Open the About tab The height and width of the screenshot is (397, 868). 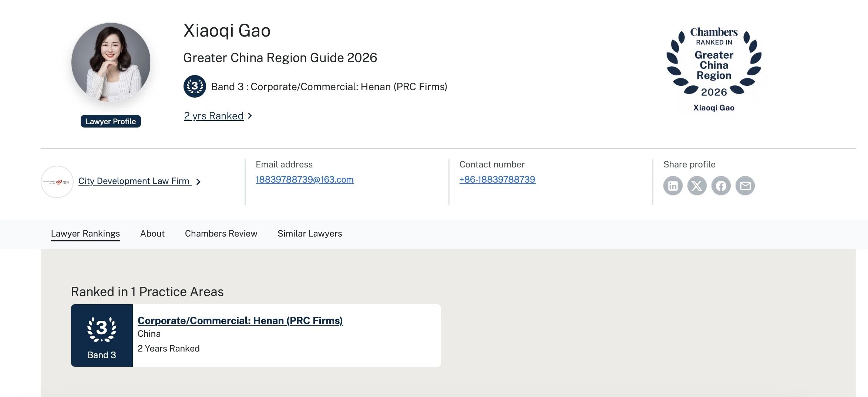152,234
